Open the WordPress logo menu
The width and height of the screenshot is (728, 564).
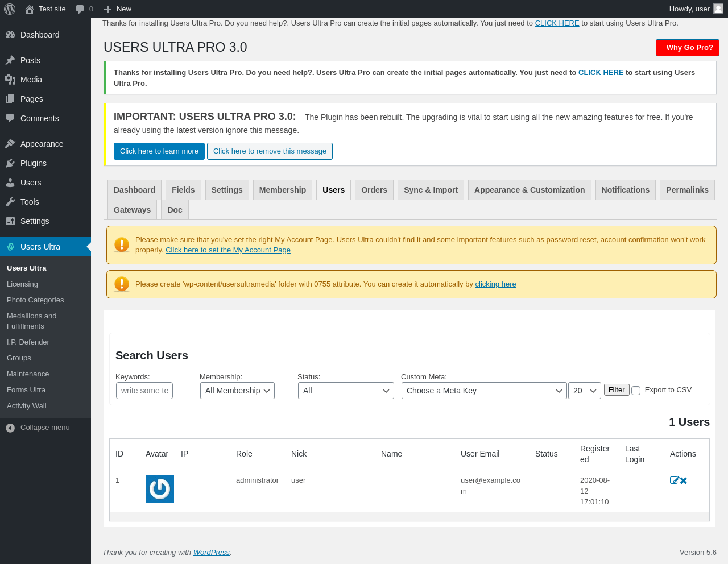10,9
